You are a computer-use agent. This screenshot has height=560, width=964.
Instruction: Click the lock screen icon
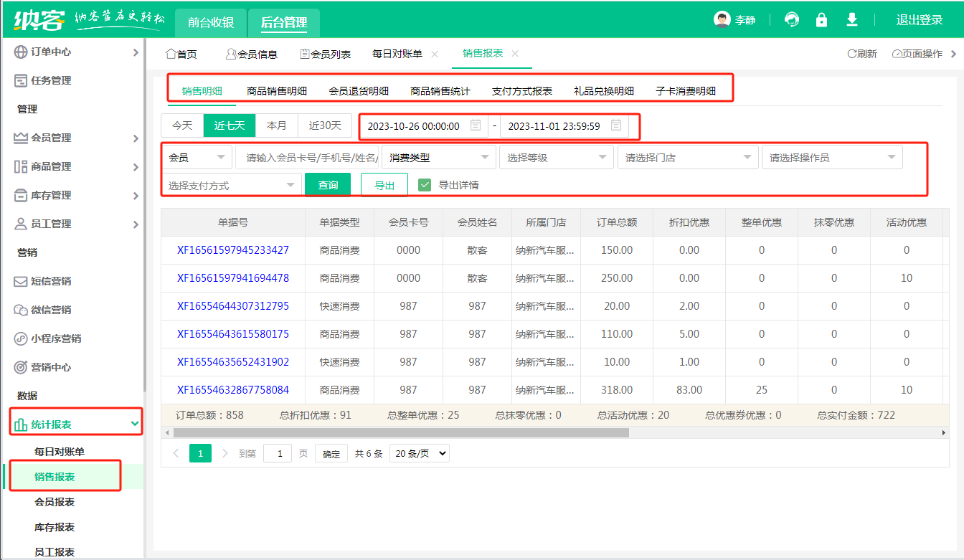822,20
